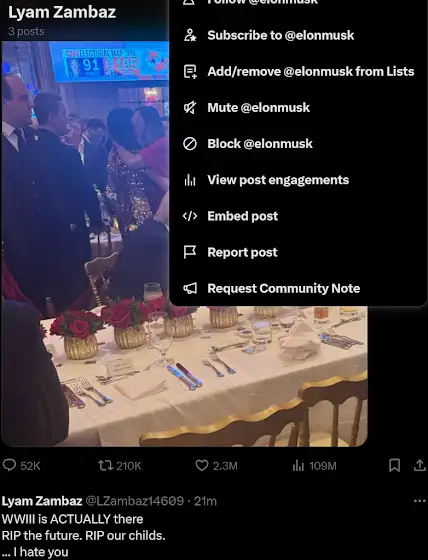View analytics via the 109M bar icon

[x=298, y=465]
